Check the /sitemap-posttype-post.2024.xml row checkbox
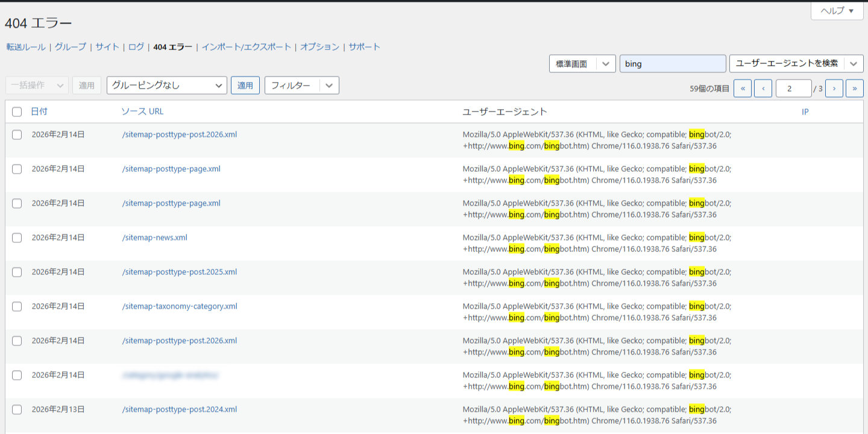 pyautogui.click(x=17, y=410)
